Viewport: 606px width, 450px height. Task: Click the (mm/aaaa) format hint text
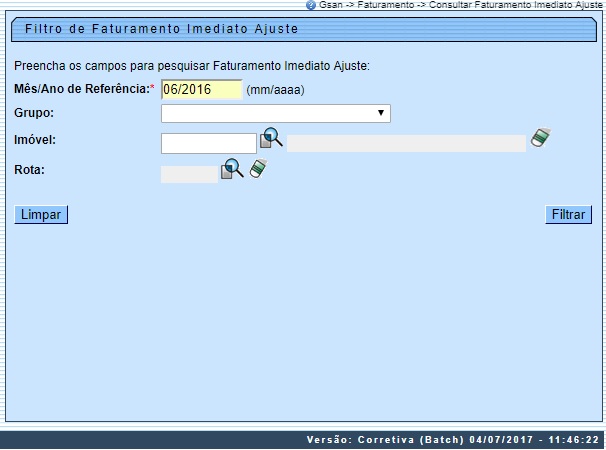(275, 90)
